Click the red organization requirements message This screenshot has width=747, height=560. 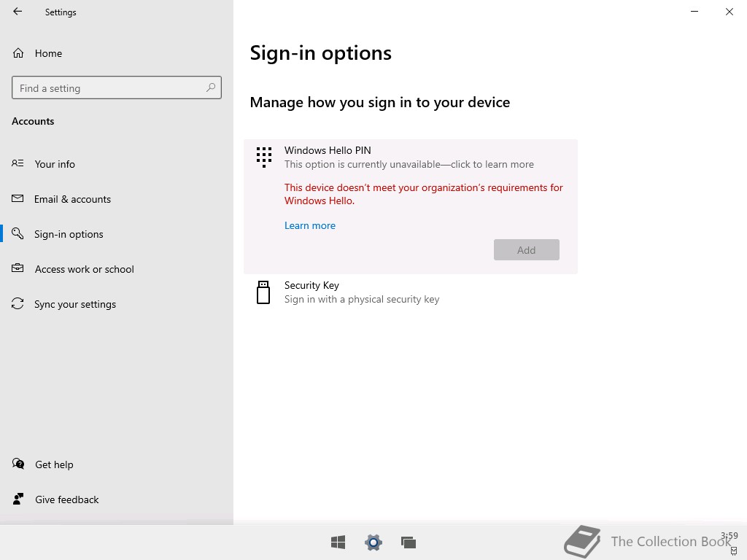click(424, 194)
